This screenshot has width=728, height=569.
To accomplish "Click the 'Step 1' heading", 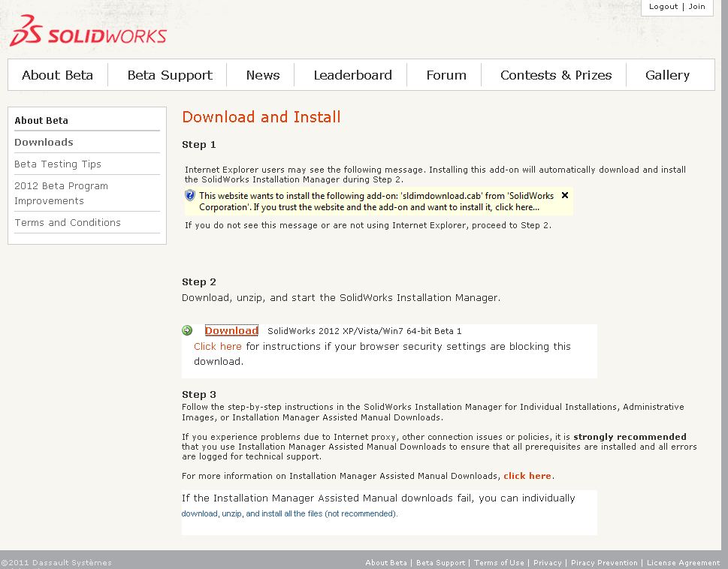I will click(x=198, y=145).
